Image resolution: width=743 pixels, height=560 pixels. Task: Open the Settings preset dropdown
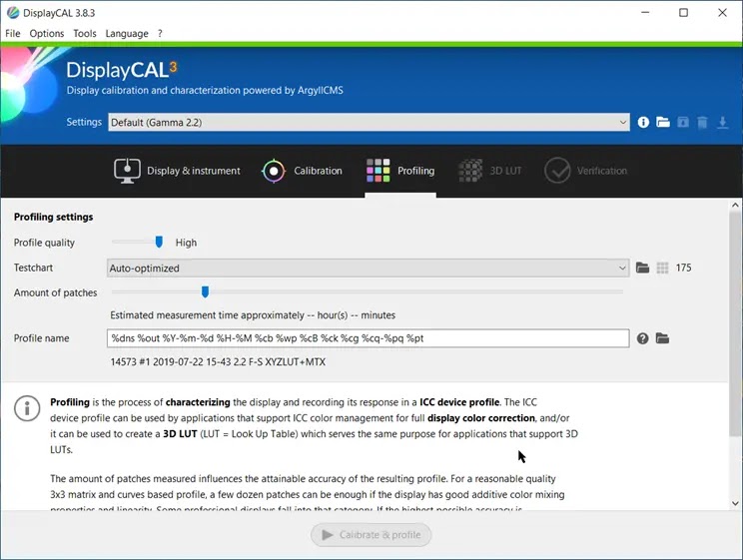[369, 122]
